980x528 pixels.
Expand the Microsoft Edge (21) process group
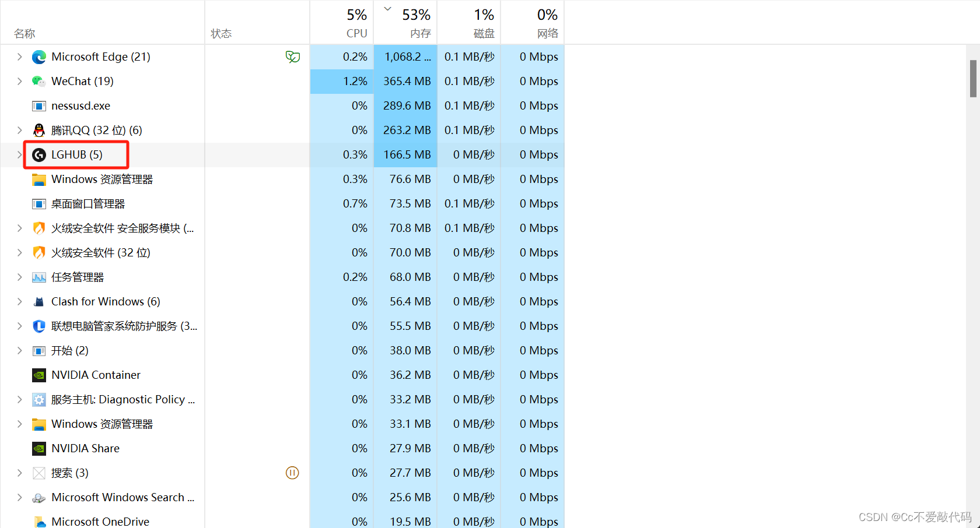(x=19, y=57)
